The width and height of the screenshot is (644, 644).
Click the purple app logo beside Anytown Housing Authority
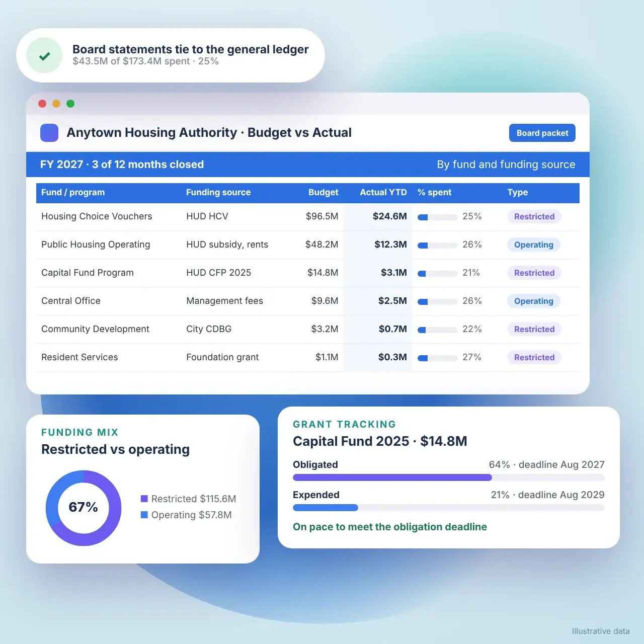pos(49,133)
